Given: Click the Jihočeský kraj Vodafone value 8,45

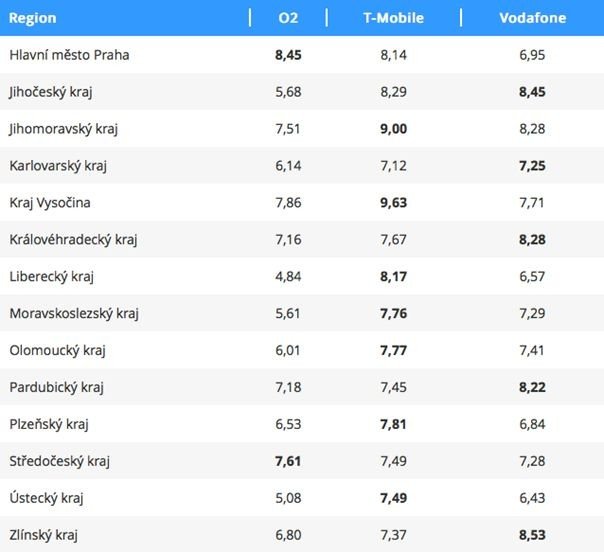Looking at the screenshot, I should coord(532,92).
